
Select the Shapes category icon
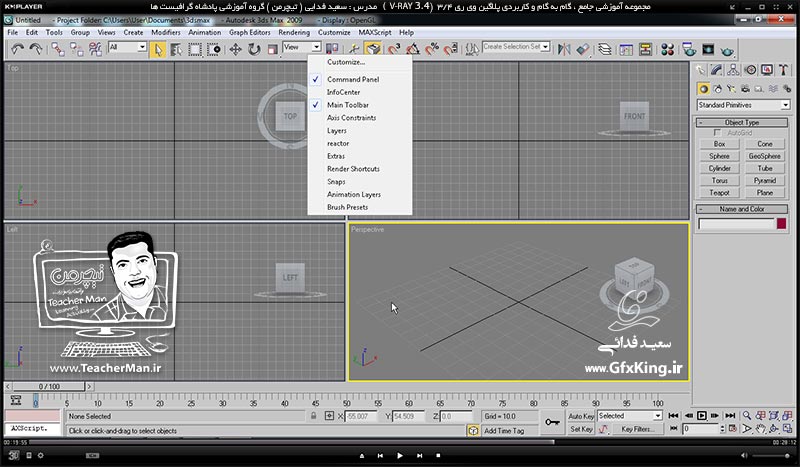718,89
